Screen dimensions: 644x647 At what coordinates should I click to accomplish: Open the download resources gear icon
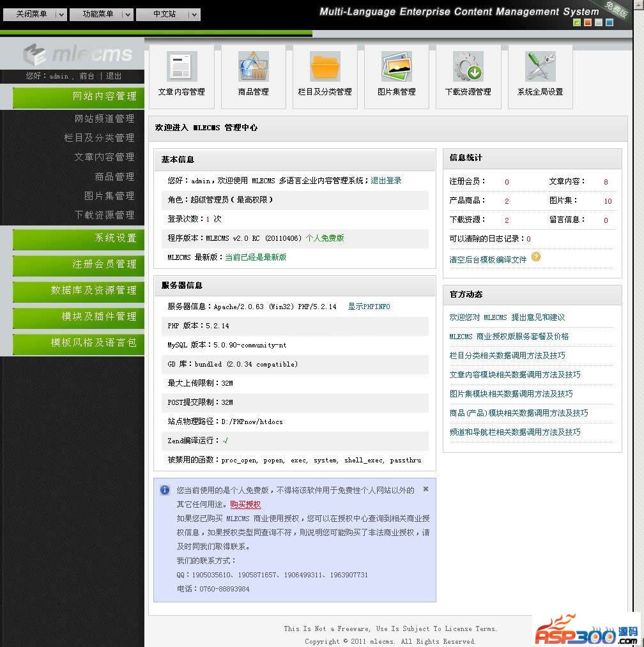468,67
